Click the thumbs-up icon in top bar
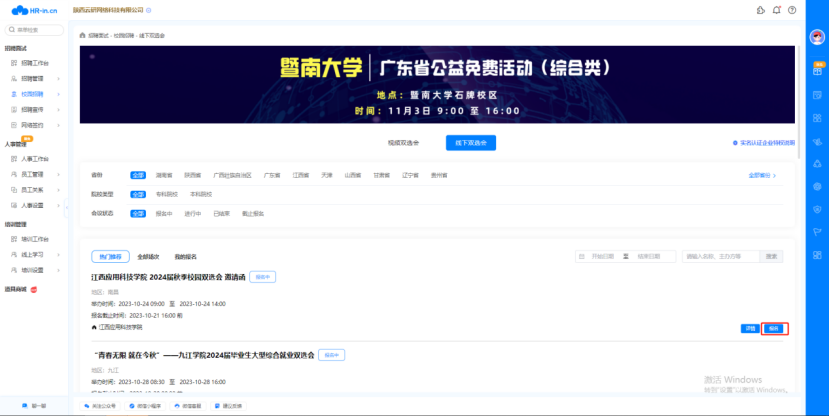This screenshot has height=417, width=830. pyautogui.click(x=761, y=11)
